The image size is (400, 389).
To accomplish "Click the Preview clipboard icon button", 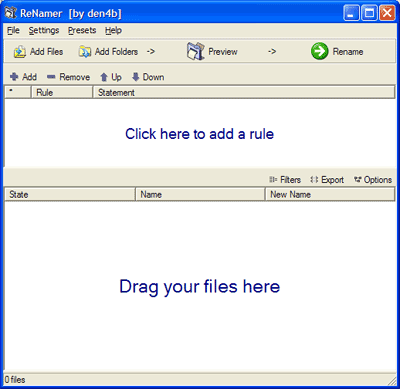I will (212, 52).
